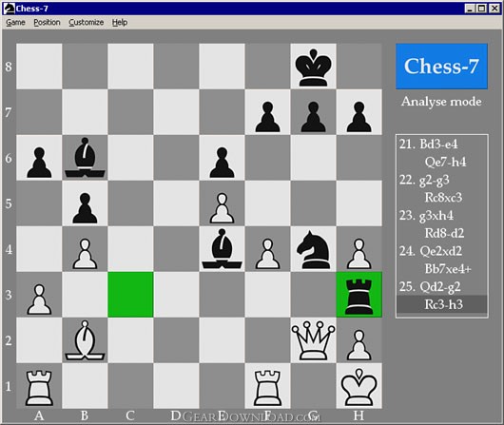
Task: Select move Rd8-d2 in move list
Action: tap(444, 233)
